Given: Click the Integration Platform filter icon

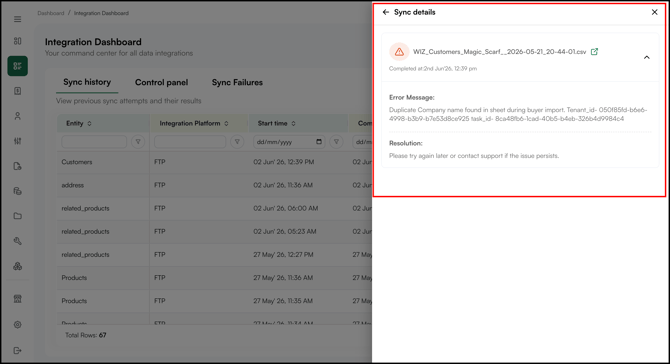Looking at the screenshot, I should [x=237, y=141].
